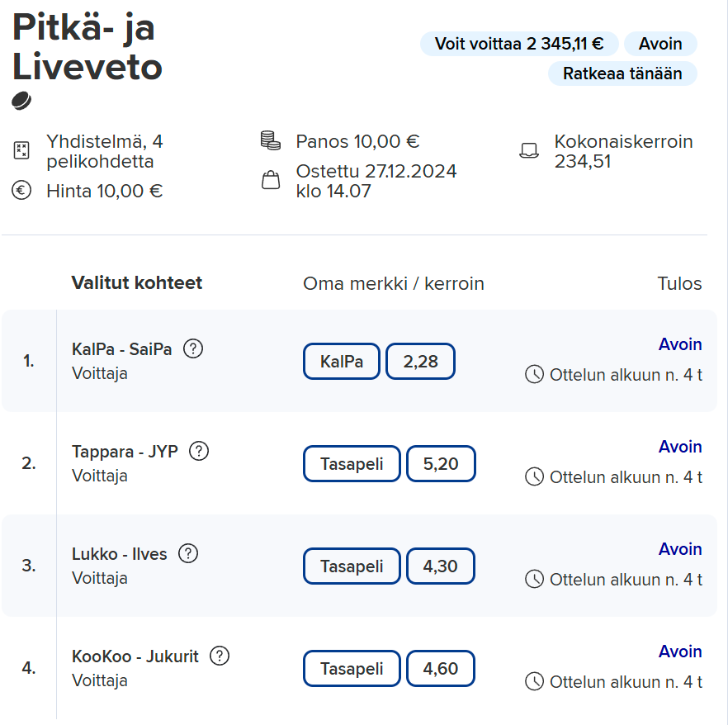Click the clock icon in the KalPa row
This screenshot has width=728, height=725.
[x=534, y=374]
